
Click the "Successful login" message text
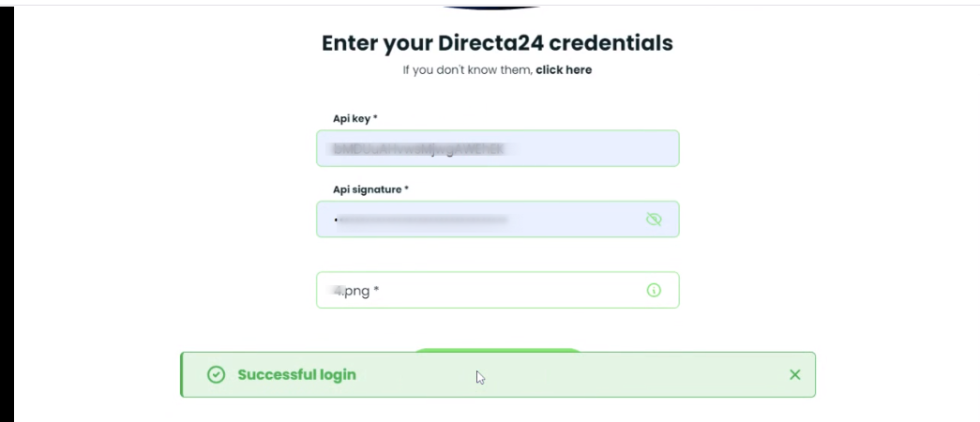(x=296, y=375)
